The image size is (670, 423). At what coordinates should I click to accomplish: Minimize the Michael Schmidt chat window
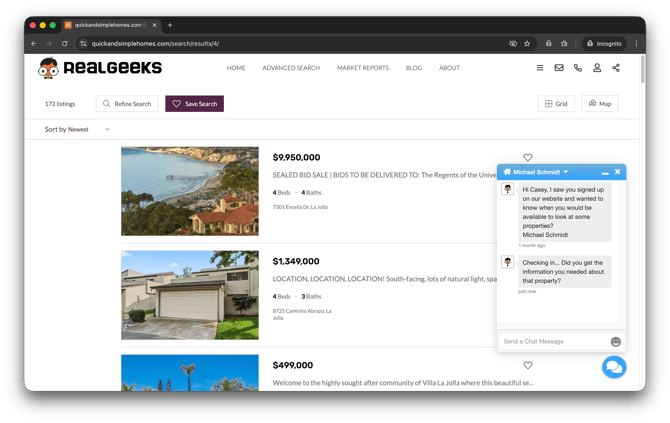coord(605,172)
